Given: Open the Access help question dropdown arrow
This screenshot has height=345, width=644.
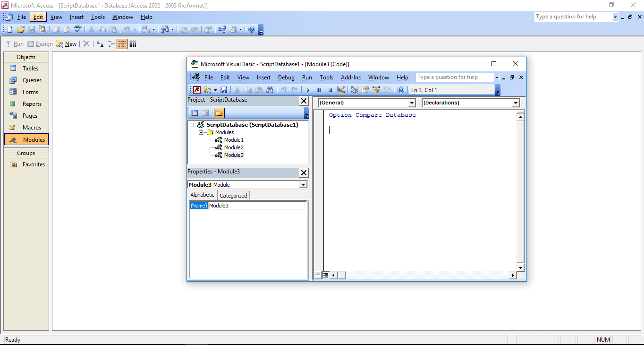Looking at the screenshot, I should (615, 17).
